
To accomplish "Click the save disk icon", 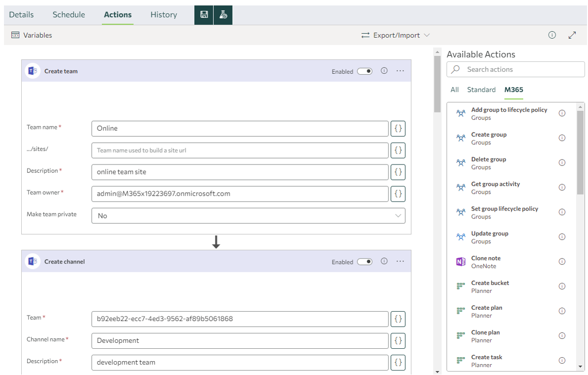I will tap(204, 15).
